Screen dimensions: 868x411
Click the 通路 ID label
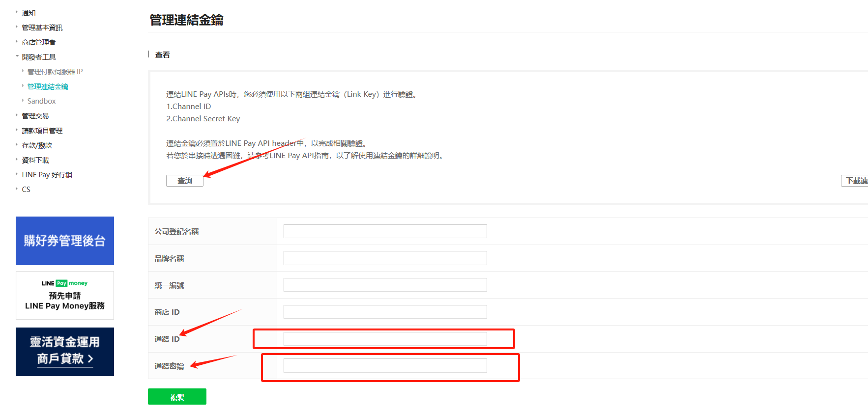pos(167,339)
